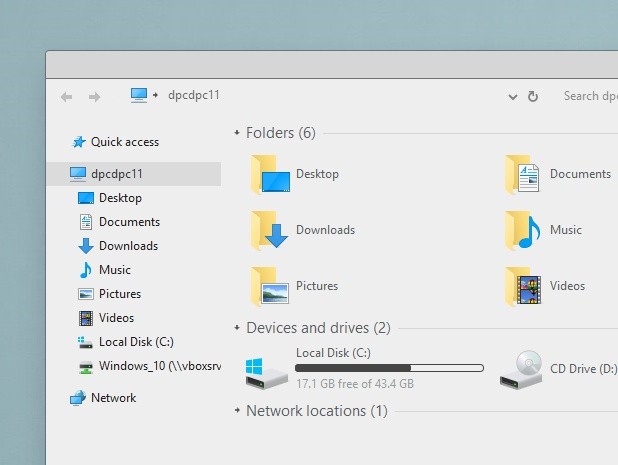Click the Folders (6) group header
Screen dimensions: 618x465
pos(281,133)
